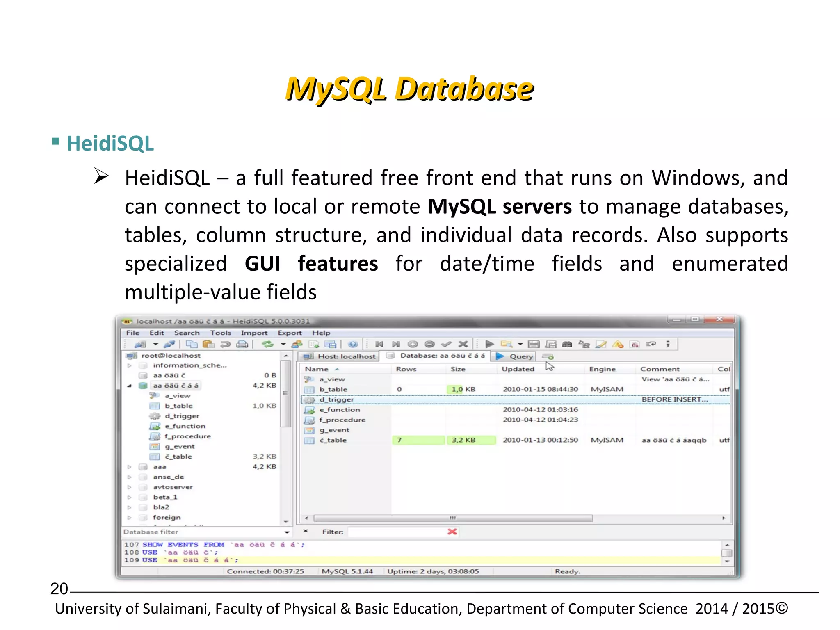Open the User manager toolbar icon
840x630 pixels.
[x=297, y=344]
